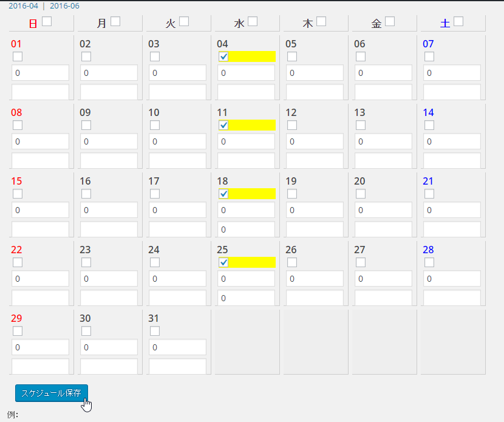Check the 月 (Monday) column header checkbox

click(115, 22)
